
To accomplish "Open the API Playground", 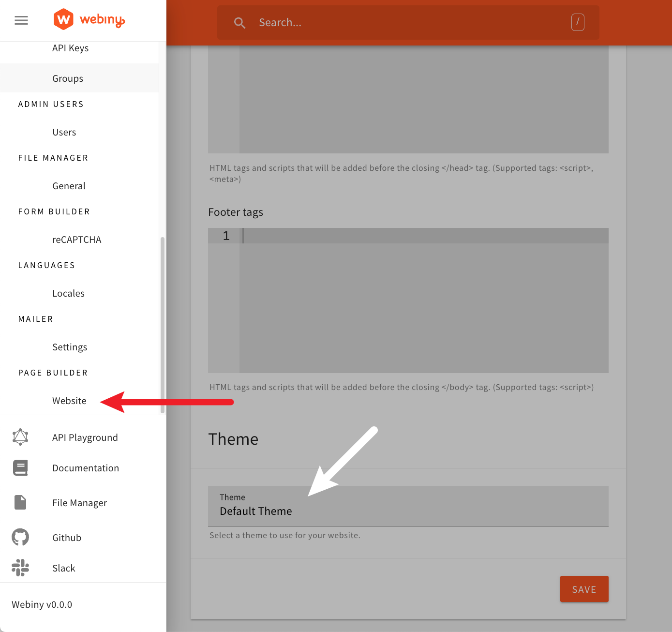I will (x=85, y=437).
